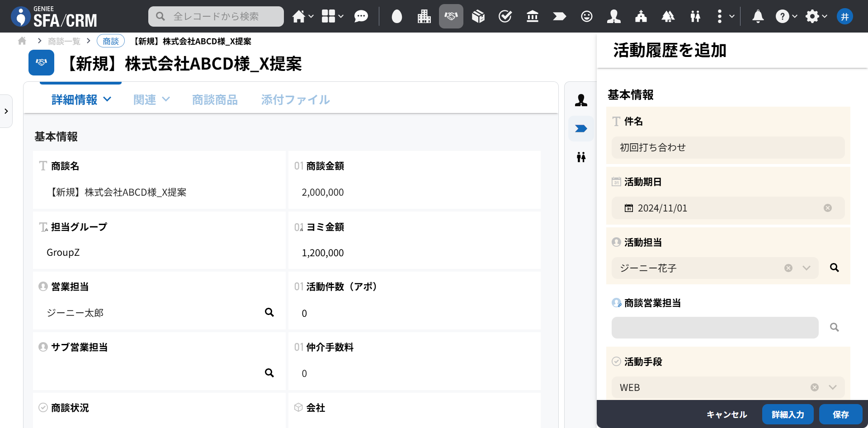Clear the 活動担当 value ジーニー花子
The height and width of the screenshot is (428, 868).
(x=788, y=268)
